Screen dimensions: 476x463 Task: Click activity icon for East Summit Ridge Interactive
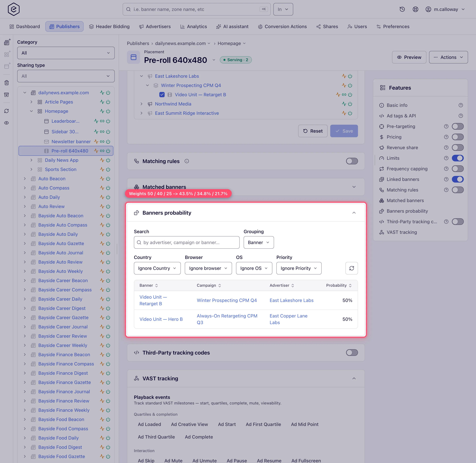coord(344,113)
